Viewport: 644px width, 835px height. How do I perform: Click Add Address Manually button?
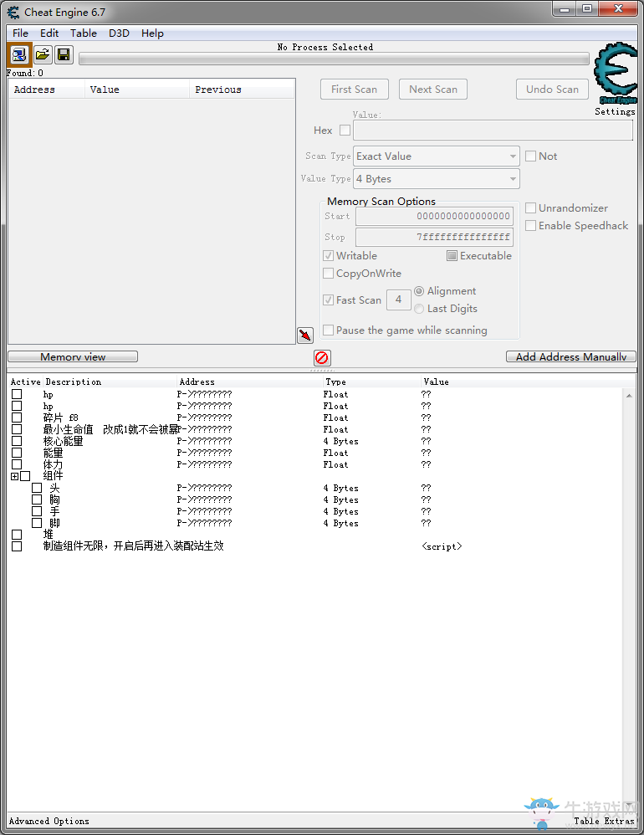(x=571, y=356)
